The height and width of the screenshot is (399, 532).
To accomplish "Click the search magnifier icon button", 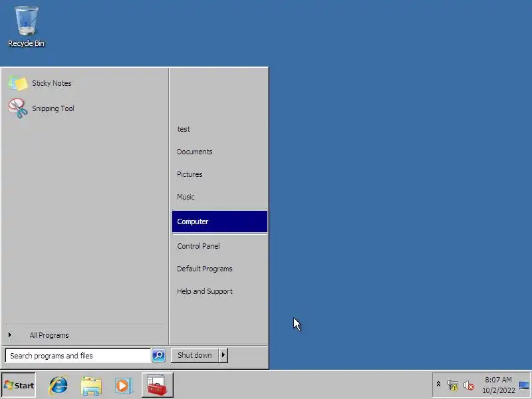I will (158, 355).
